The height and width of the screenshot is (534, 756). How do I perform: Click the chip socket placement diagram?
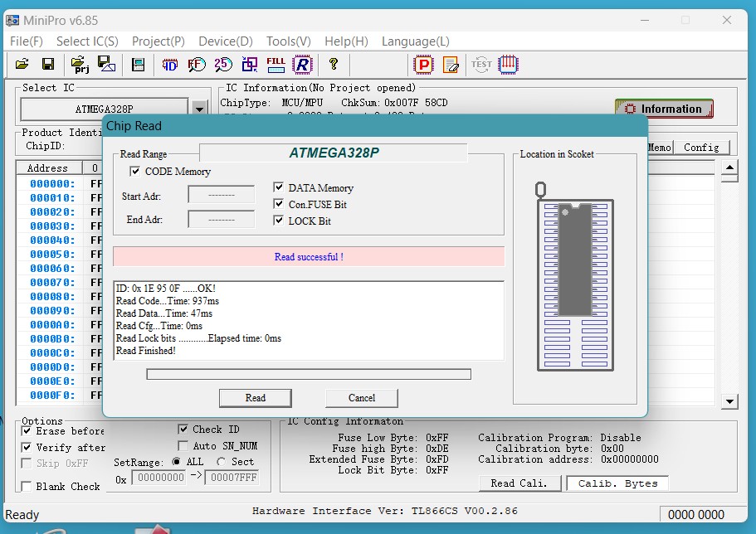pos(575,277)
